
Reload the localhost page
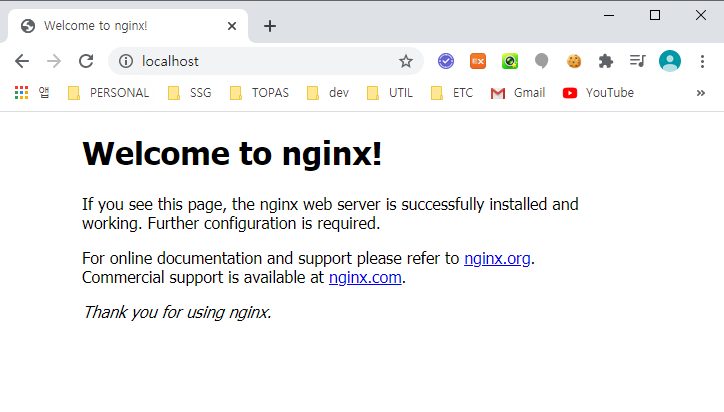point(86,61)
